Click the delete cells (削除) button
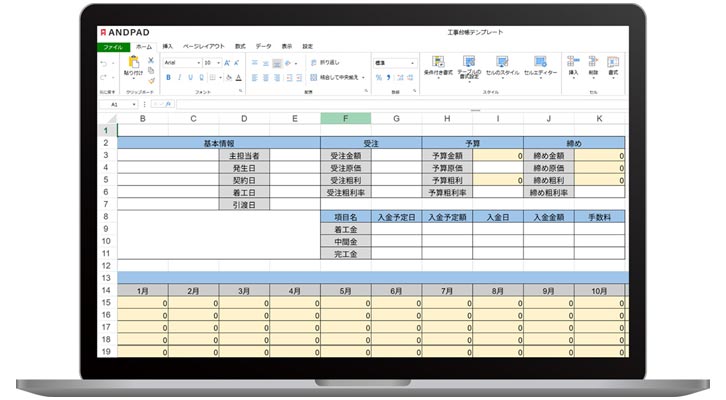Screen dimensions: 726x400 (593, 65)
